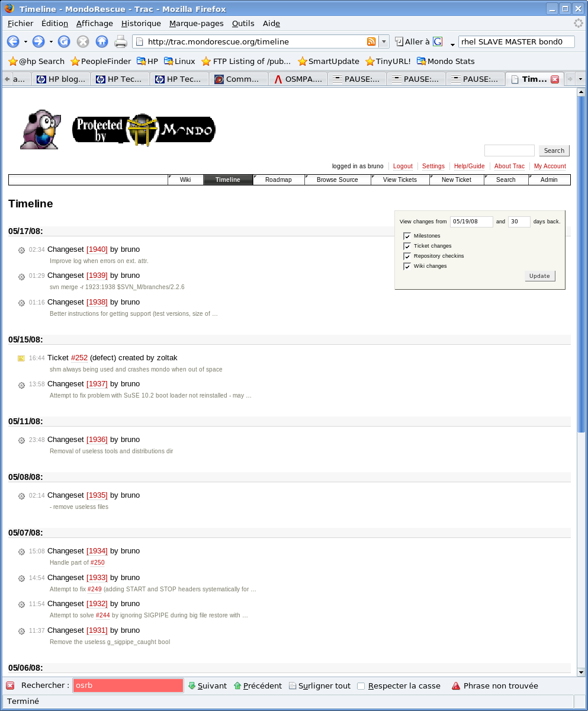Viewport: 588px width, 711px height.
Task: Close the find bar with red X icon
Action: (10, 686)
